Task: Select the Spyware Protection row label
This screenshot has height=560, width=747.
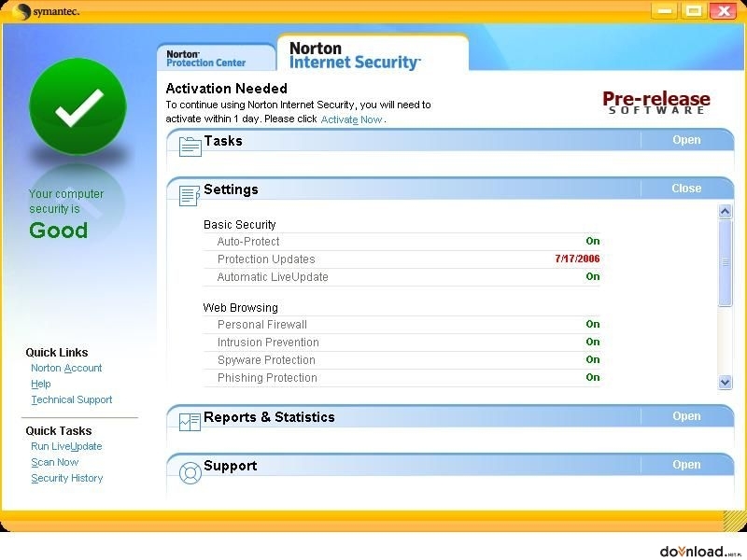Action: click(266, 360)
